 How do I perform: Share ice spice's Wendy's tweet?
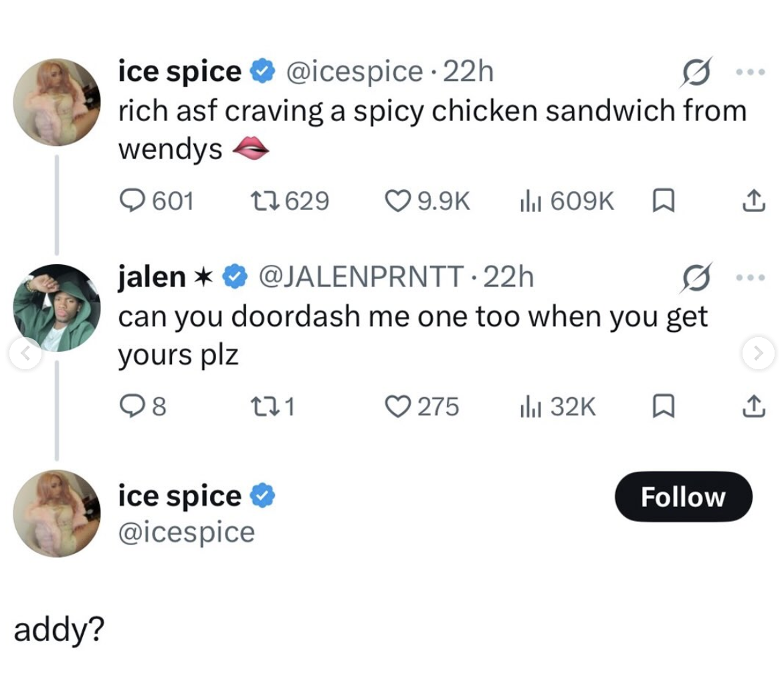tap(753, 200)
